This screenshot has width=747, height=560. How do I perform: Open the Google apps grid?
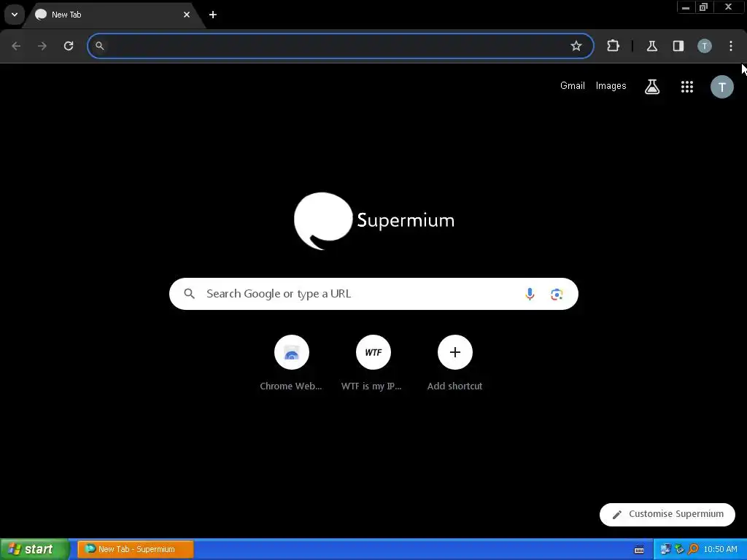[x=687, y=87]
